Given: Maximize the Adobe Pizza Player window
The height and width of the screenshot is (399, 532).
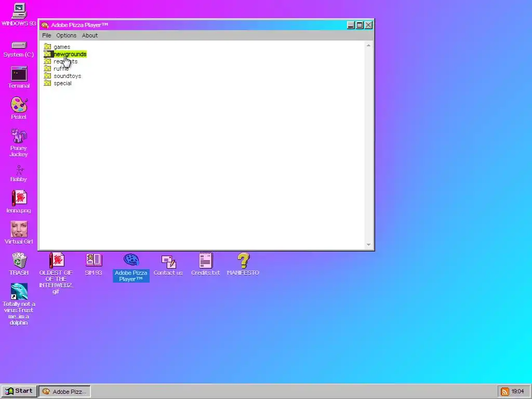Looking at the screenshot, I should coord(360,25).
